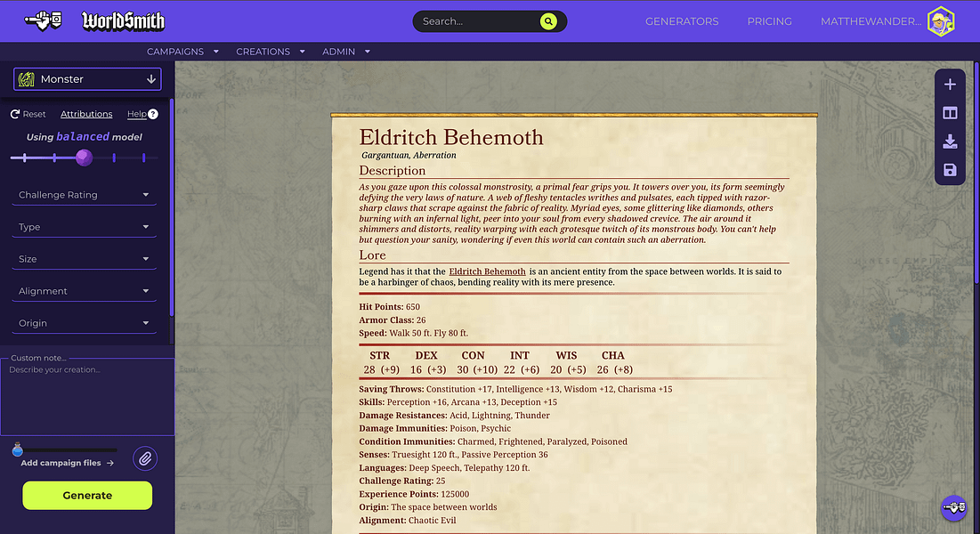980x534 pixels.
Task: Click the model slider purple handle
Action: pyautogui.click(x=84, y=158)
